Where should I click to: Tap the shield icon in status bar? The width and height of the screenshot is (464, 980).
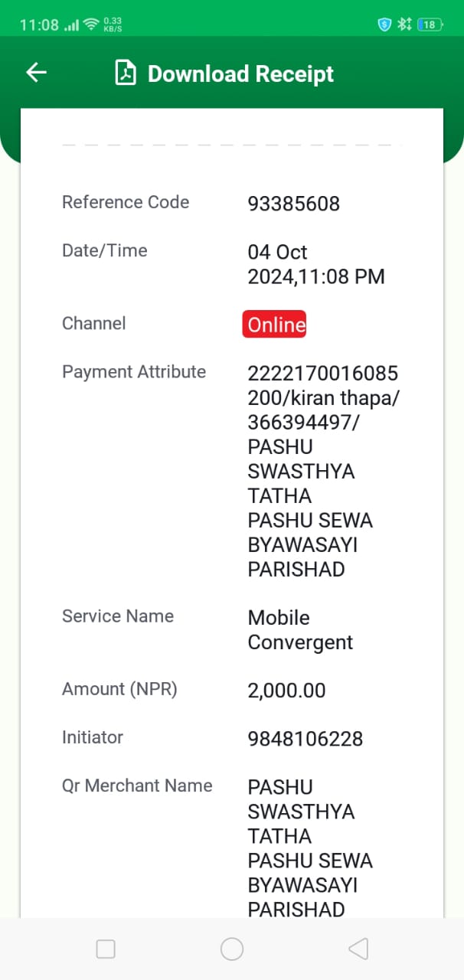coord(384,24)
